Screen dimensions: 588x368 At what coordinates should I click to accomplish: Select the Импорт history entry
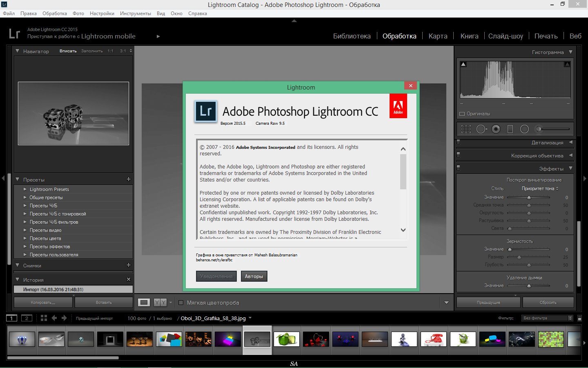[73, 289]
